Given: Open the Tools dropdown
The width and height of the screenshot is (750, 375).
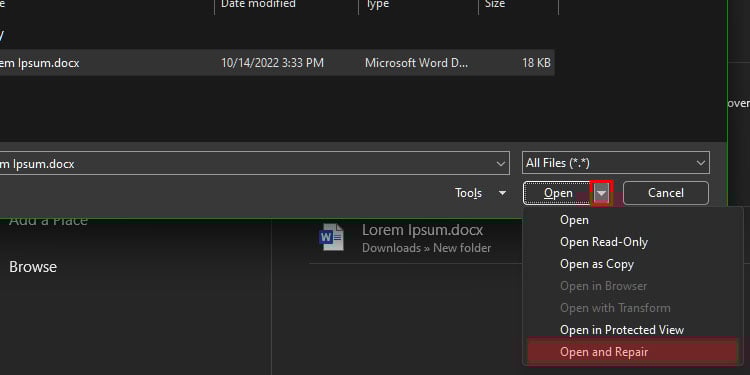Looking at the screenshot, I should (480, 193).
